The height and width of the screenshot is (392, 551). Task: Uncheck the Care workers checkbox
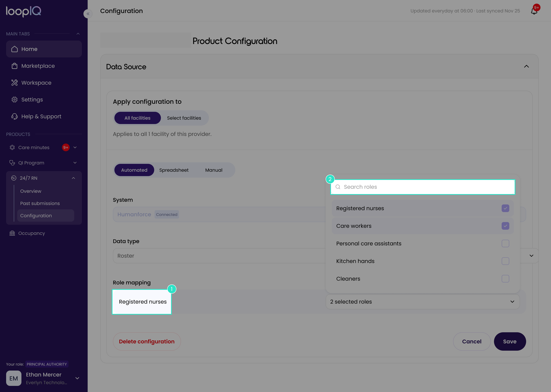point(505,226)
